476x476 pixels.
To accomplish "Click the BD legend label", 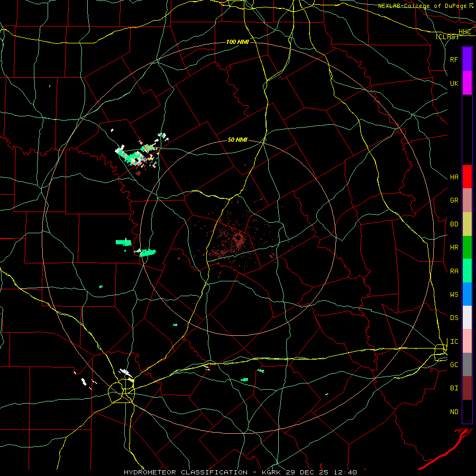I will pos(454,224).
